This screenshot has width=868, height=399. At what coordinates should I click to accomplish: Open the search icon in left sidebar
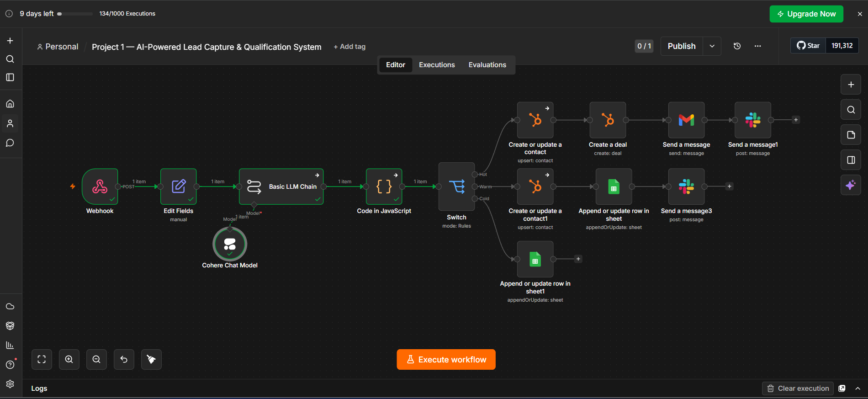click(10, 59)
